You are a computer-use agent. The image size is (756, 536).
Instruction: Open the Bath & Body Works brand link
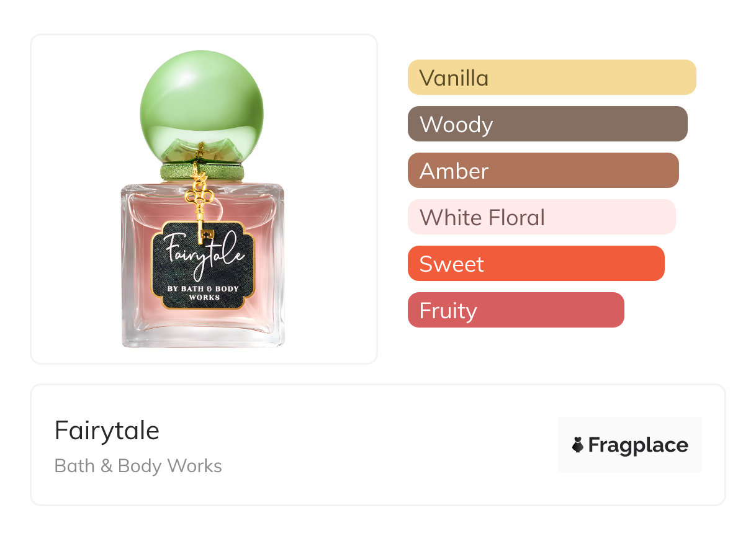[138, 466]
